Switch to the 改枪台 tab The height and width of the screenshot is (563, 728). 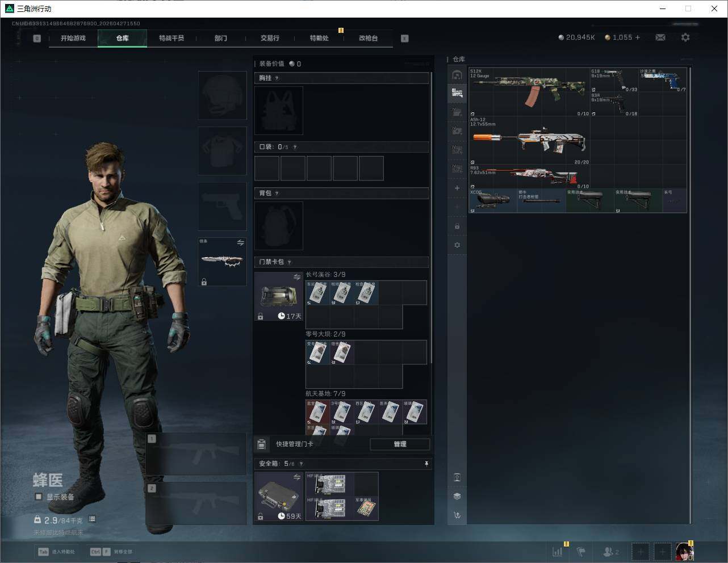coord(368,38)
